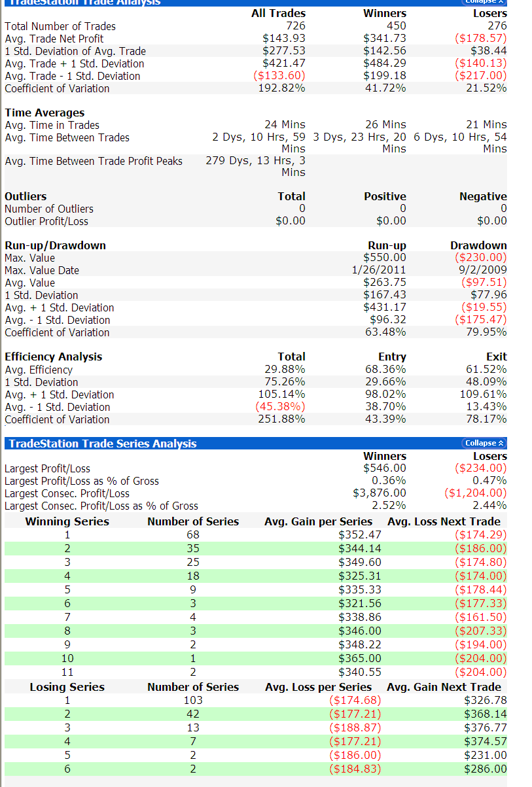Click the Winners time value 26 Mins
The width and height of the screenshot is (532, 787).
pos(385,124)
